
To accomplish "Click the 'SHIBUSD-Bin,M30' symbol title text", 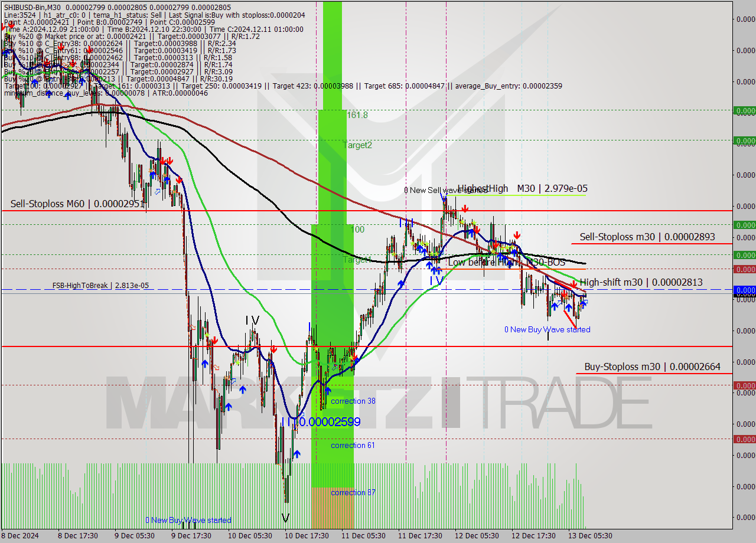I will click(31, 8).
